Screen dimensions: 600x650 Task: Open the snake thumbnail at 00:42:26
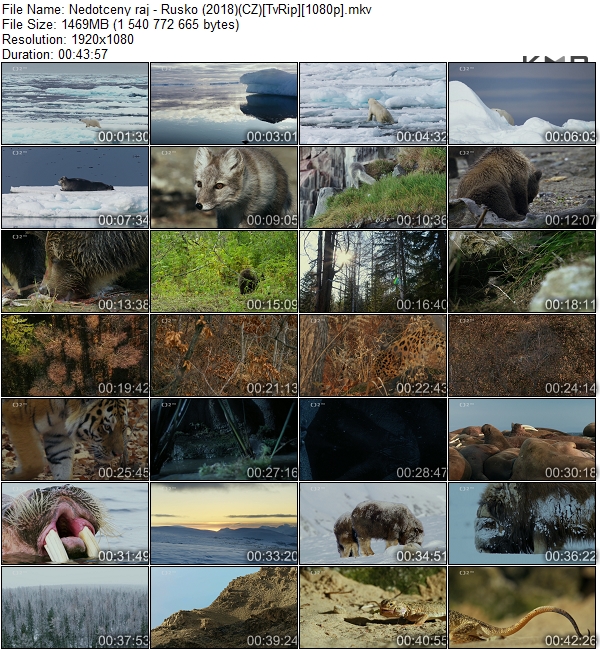pyautogui.click(x=522, y=608)
